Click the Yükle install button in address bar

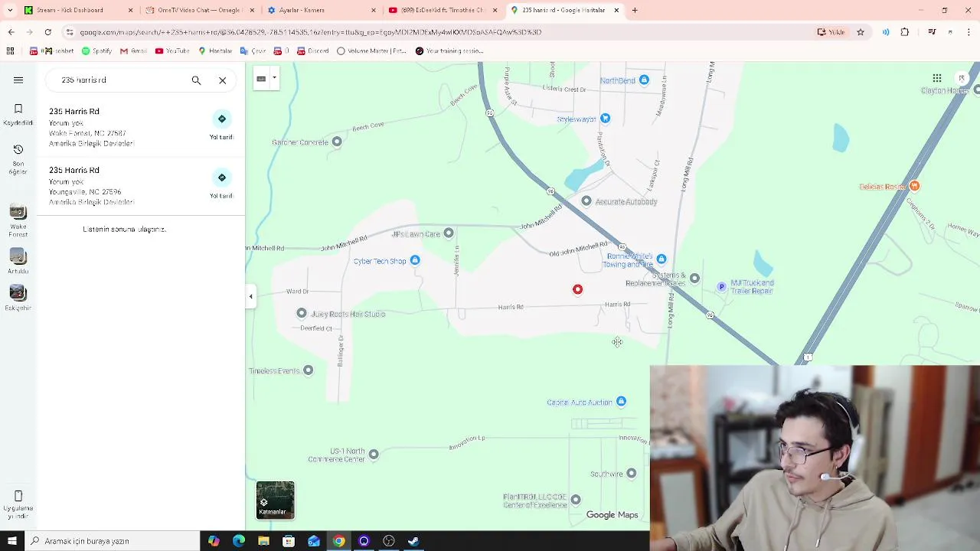(831, 32)
